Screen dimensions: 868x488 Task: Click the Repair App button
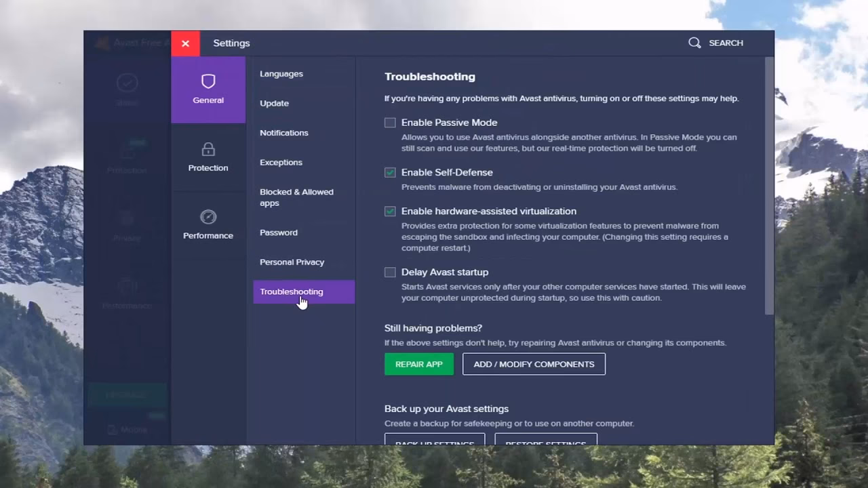(x=418, y=364)
